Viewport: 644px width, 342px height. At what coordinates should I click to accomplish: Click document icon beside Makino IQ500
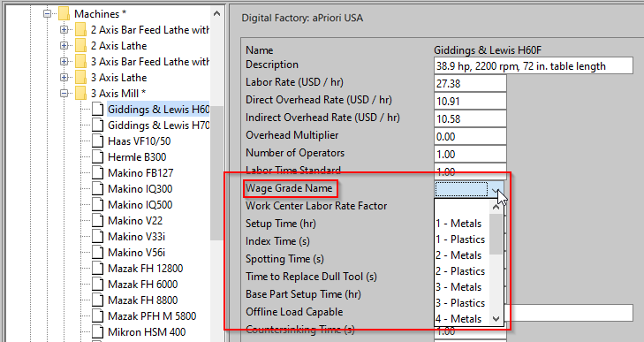(97, 205)
